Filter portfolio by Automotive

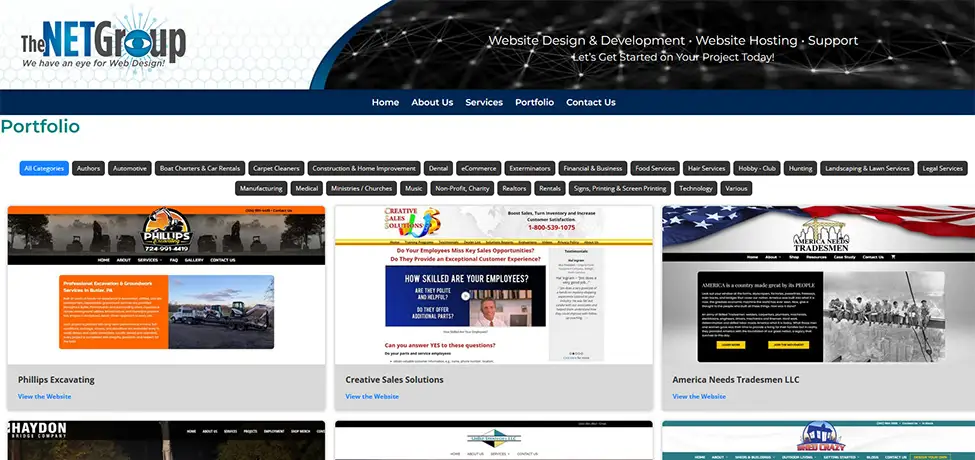tap(130, 168)
